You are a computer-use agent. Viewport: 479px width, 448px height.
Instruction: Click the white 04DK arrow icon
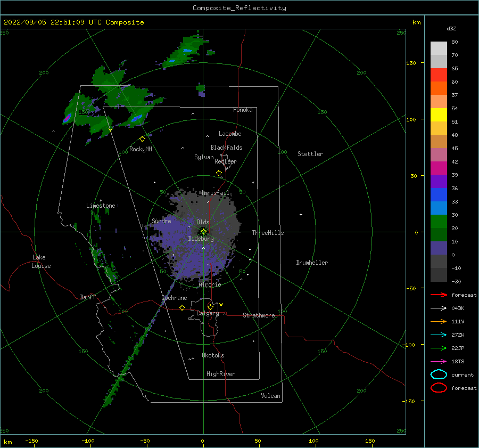pyautogui.click(x=439, y=308)
